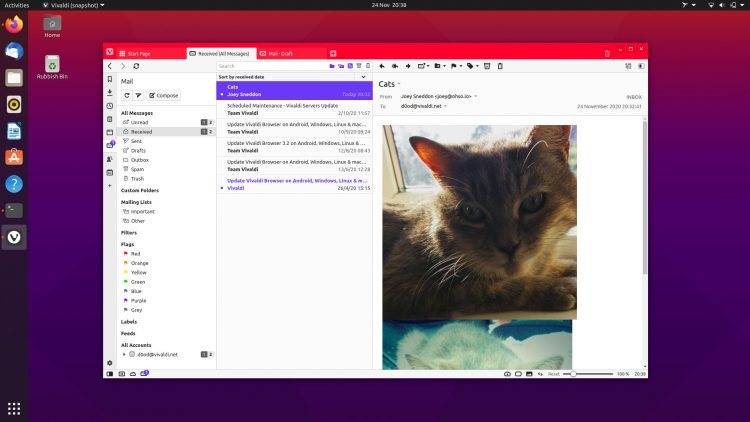Image resolution: width=750 pixels, height=422 pixels.
Task: Open the flag dropdown in the mail toolbar
Action: 456,66
